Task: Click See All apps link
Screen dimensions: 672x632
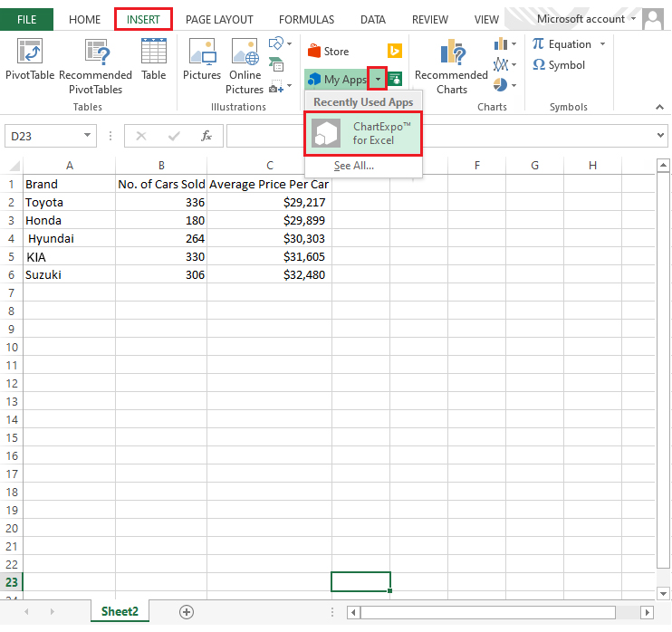Action: click(354, 166)
